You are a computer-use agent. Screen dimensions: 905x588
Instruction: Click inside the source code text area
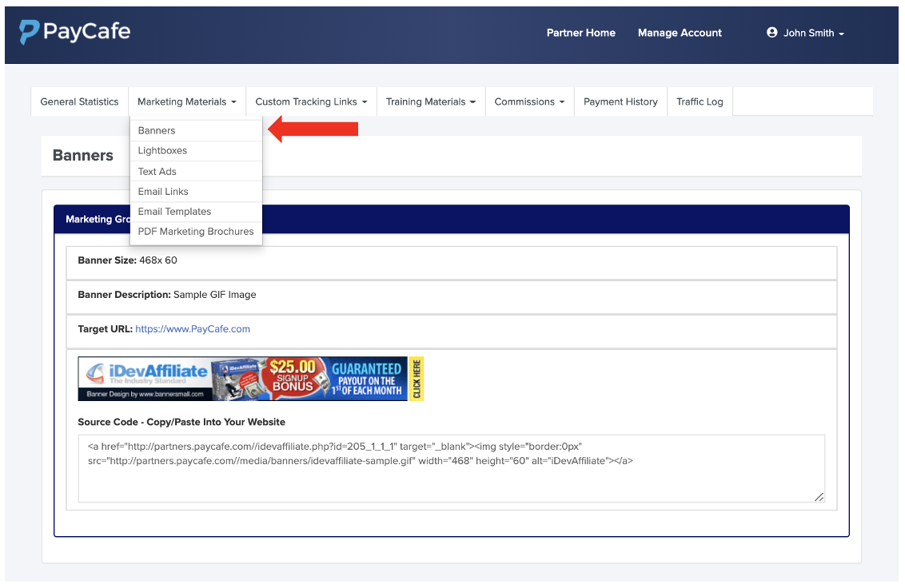coord(452,468)
